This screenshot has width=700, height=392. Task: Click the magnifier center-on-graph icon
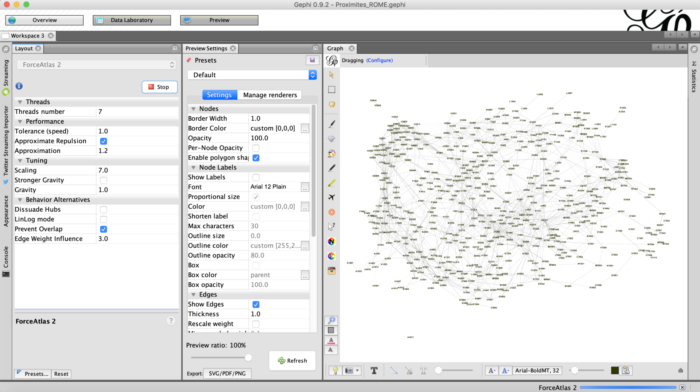[x=331, y=320]
